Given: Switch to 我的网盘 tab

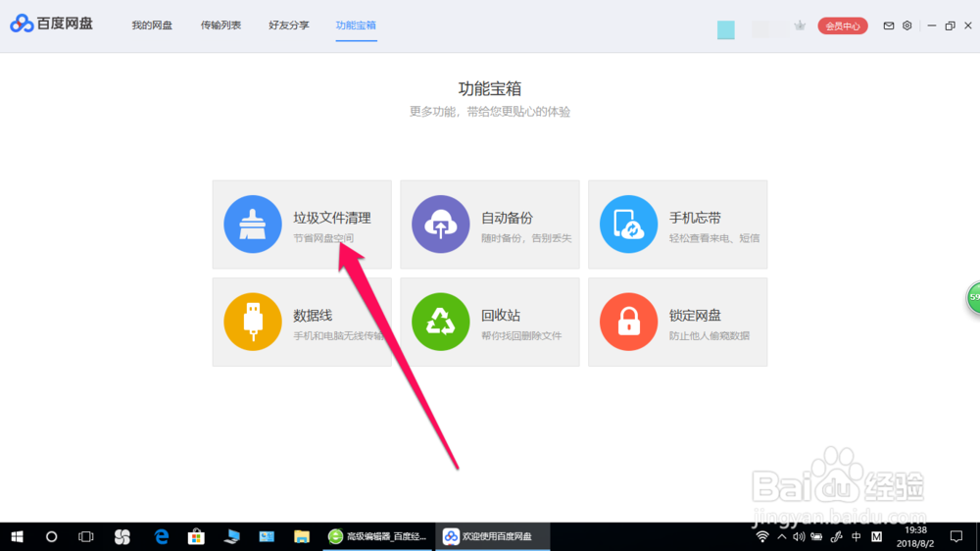Looking at the screenshot, I should (x=152, y=25).
